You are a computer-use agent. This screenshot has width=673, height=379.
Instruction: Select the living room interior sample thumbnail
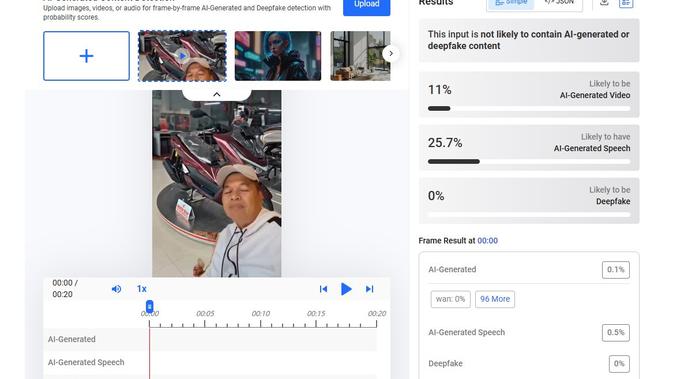(360, 56)
